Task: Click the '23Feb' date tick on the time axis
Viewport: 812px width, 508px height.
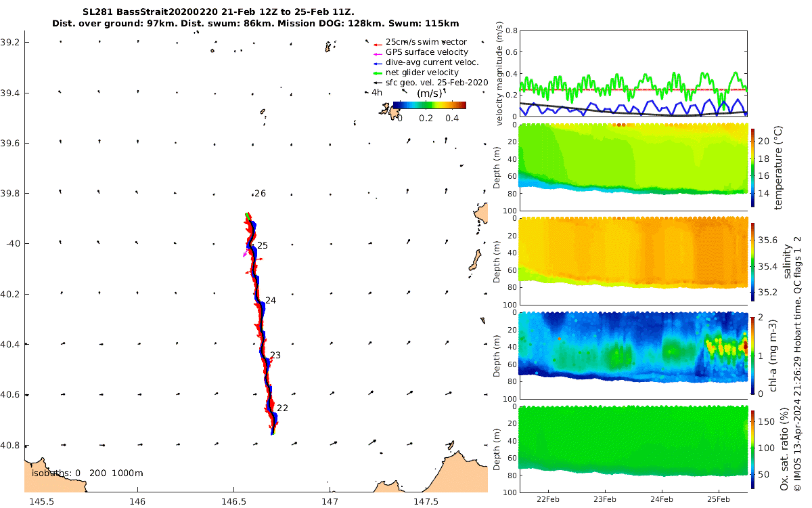Action: (604, 500)
